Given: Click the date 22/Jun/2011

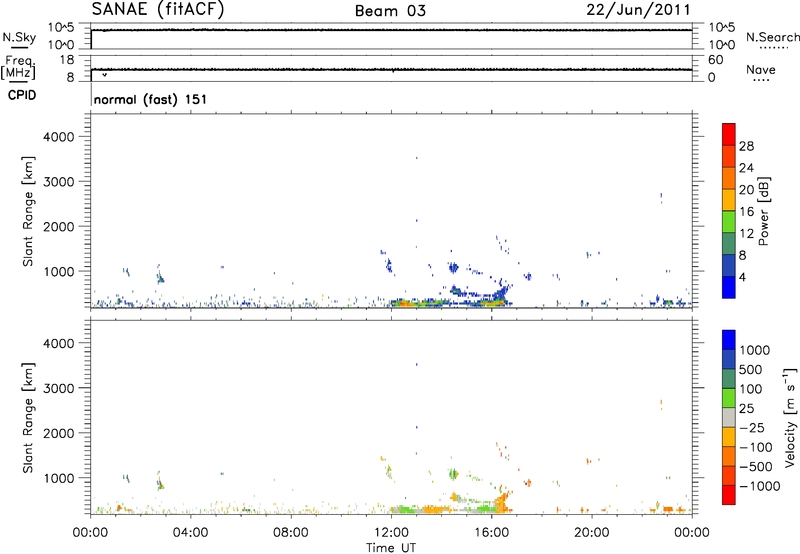Looking at the screenshot, I should 638,10.
